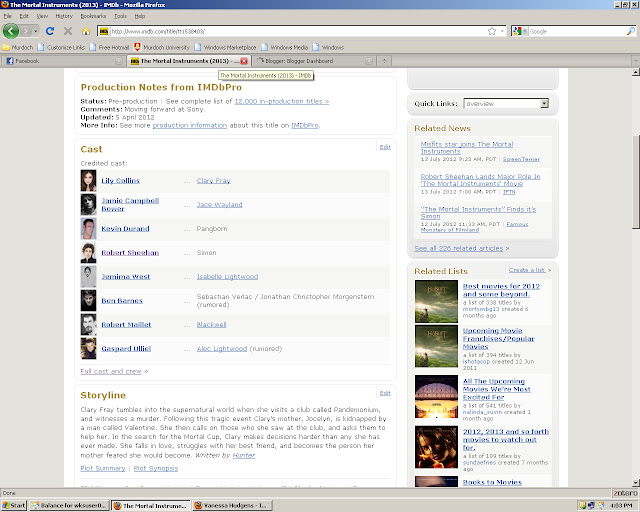
Task: Expand the address bar history dropdown
Action: coord(502,31)
